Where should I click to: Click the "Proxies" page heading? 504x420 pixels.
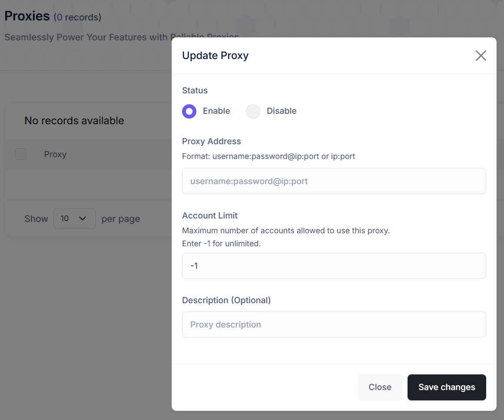(27, 16)
